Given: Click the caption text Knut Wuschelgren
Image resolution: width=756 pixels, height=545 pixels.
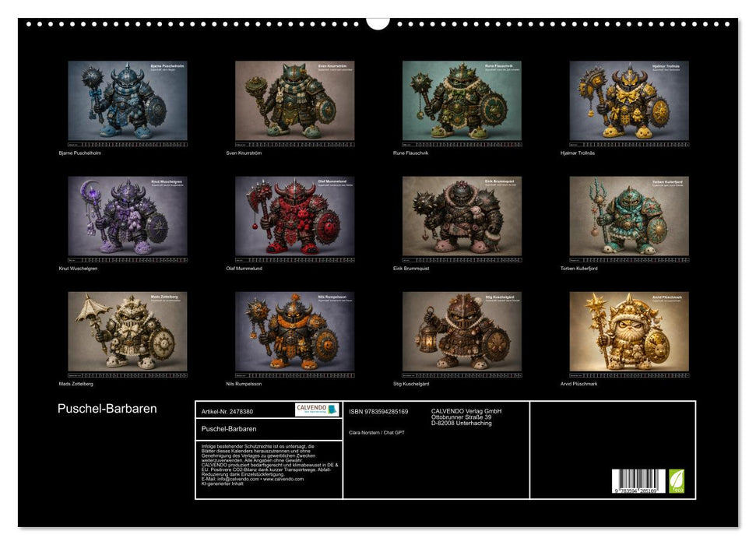Looking at the screenshot, I should click(x=78, y=269).
